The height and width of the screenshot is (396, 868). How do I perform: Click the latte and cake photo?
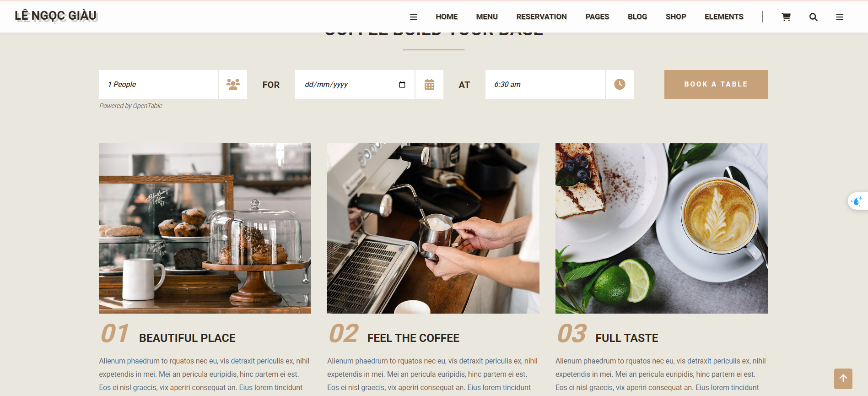coord(662,228)
